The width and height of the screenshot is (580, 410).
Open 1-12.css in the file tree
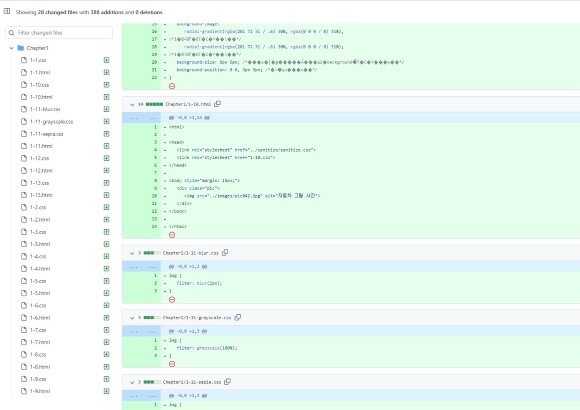coord(40,158)
